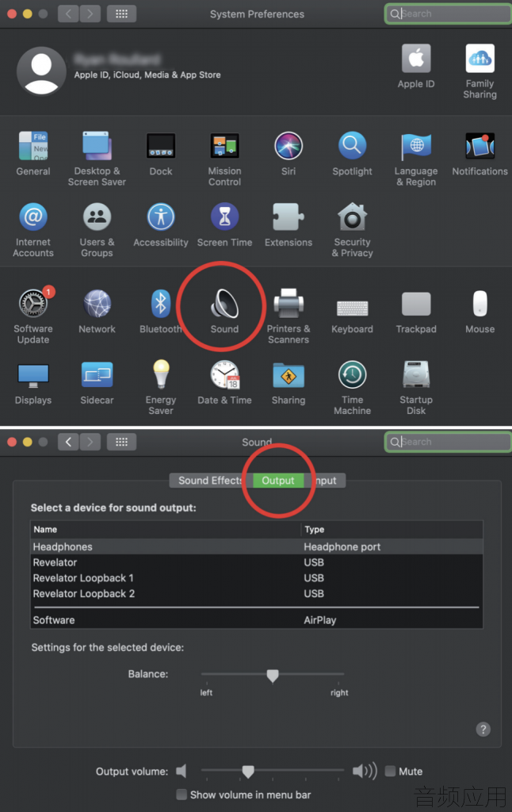Go back in the Sound window
The height and width of the screenshot is (812, 512).
[x=68, y=442]
